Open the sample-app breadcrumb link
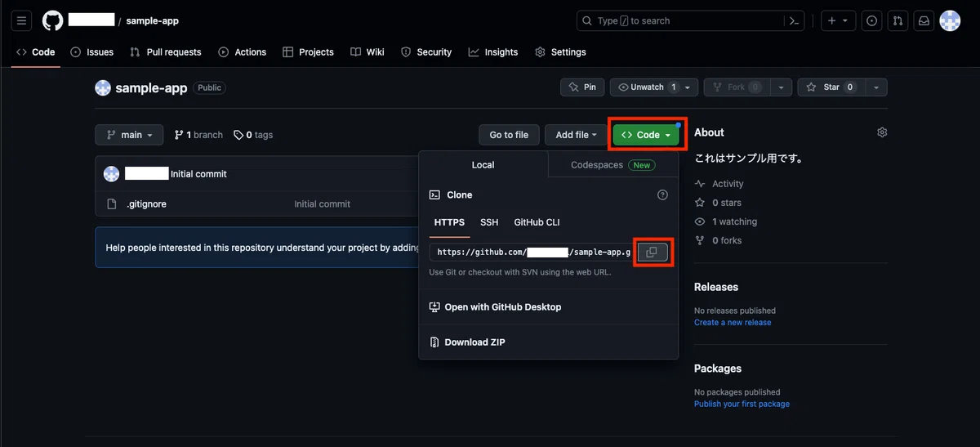 click(x=152, y=20)
